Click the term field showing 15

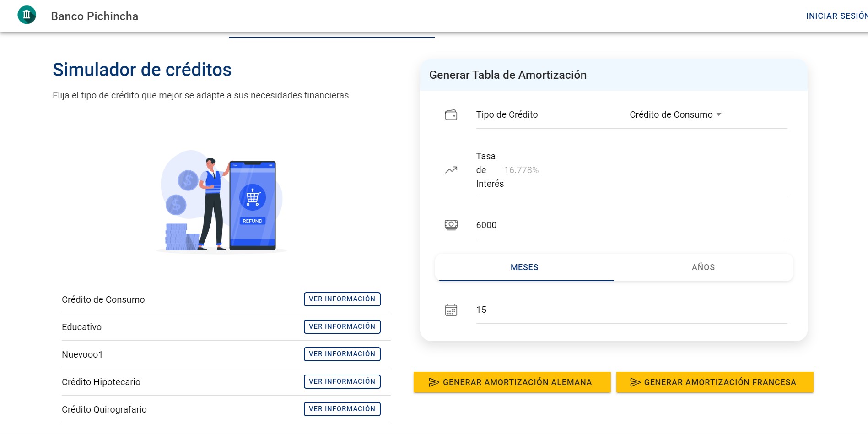click(x=631, y=310)
